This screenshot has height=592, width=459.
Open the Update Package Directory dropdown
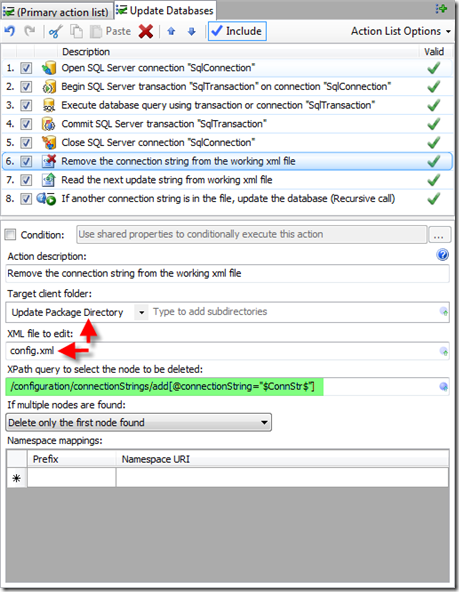142,313
